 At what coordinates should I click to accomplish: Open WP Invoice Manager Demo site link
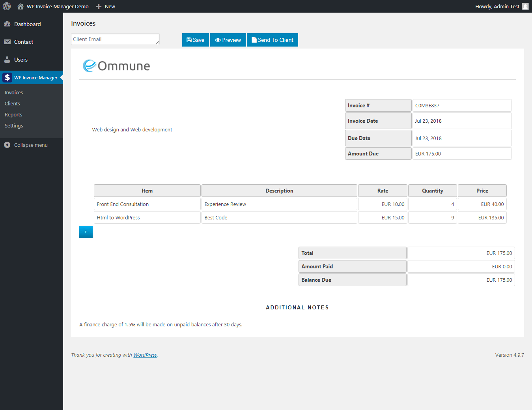[x=53, y=6]
